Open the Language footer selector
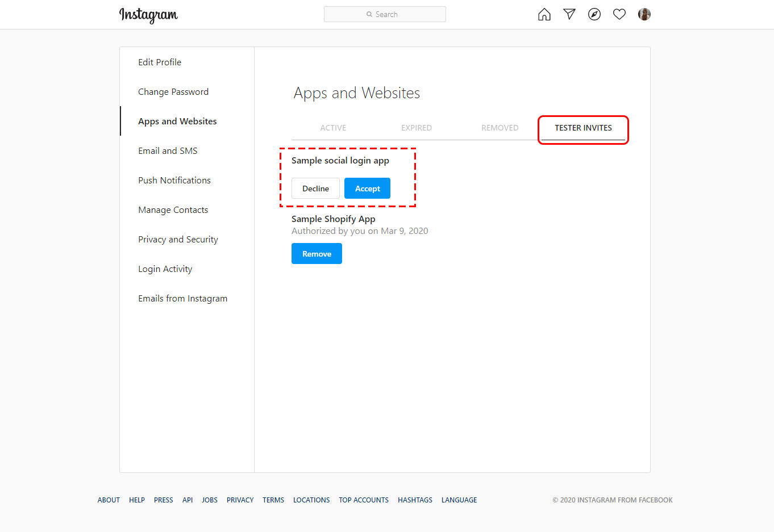 tap(459, 500)
